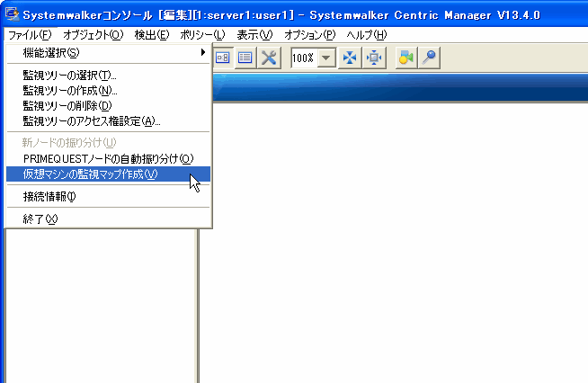Click the map view toolbar icon
The height and width of the screenshot is (383, 588).
223,58
